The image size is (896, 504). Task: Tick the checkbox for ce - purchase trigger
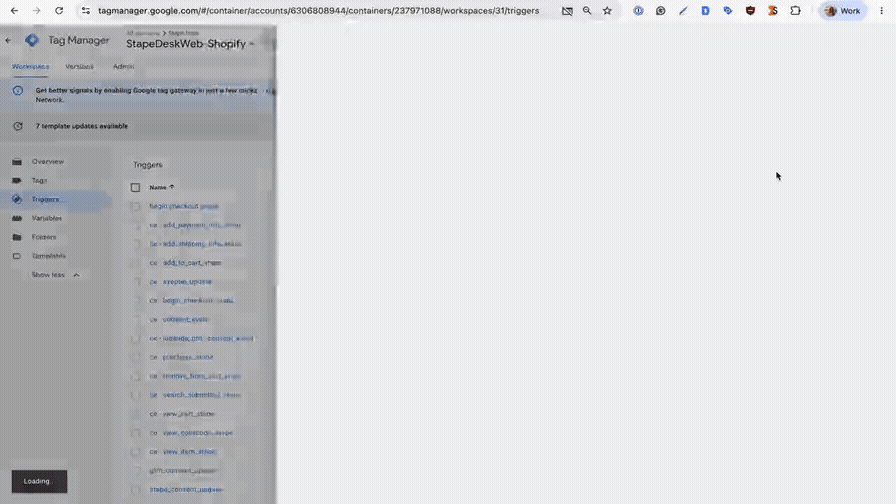(135, 357)
